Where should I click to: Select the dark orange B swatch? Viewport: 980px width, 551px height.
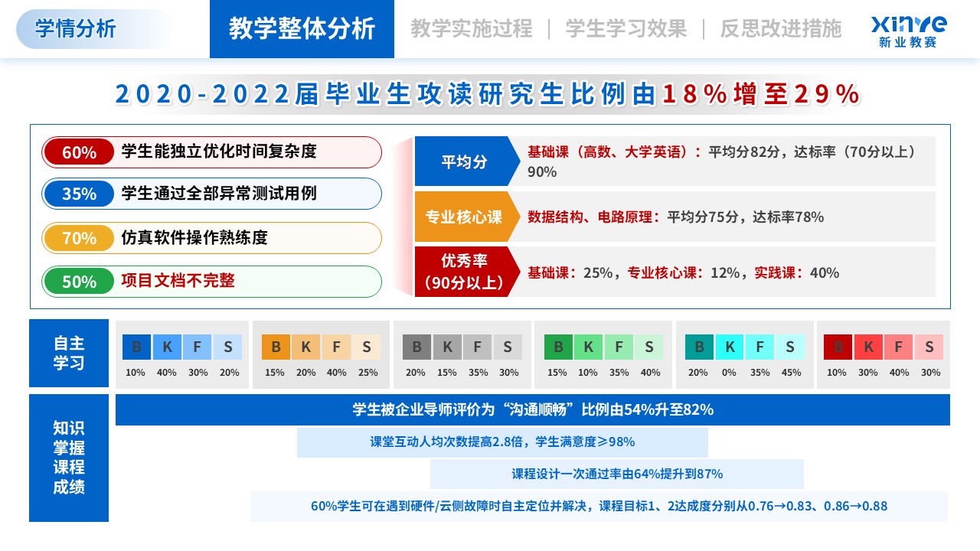coord(276,347)
